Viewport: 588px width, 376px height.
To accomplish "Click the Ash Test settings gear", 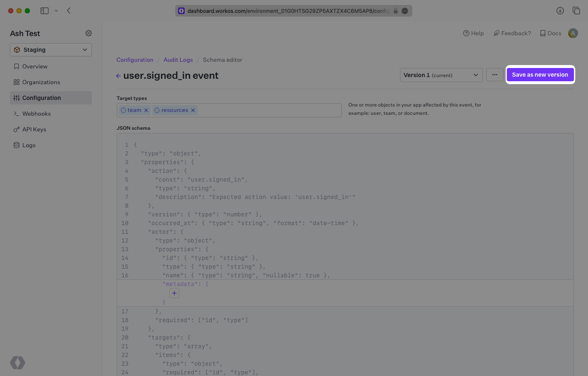I will (x=89, y=33).
